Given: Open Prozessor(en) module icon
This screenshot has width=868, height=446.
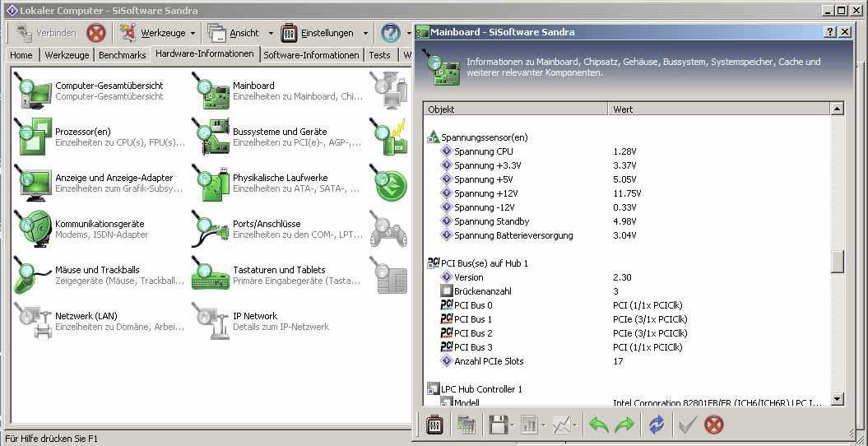Looking at the screenshot, I should pyautogui.click(x=32, y=137).
